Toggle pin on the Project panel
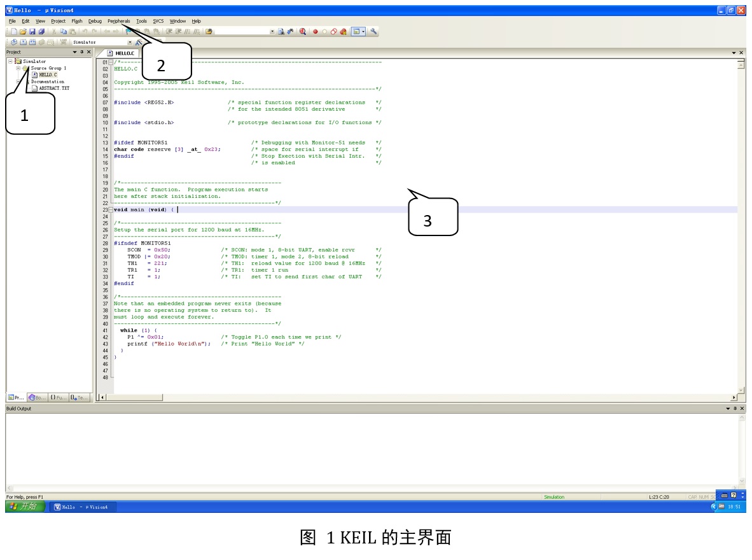The image size is (752, 560). [x=81, y=52]
